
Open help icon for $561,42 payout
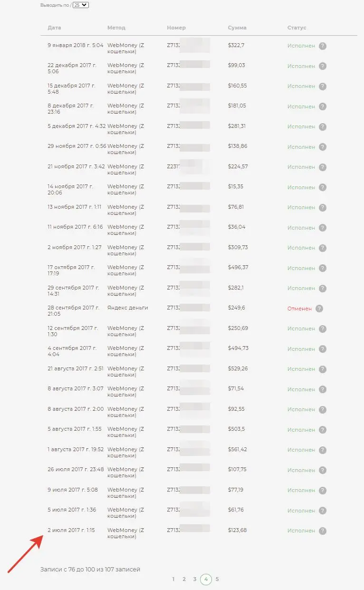tap(323, 450)
